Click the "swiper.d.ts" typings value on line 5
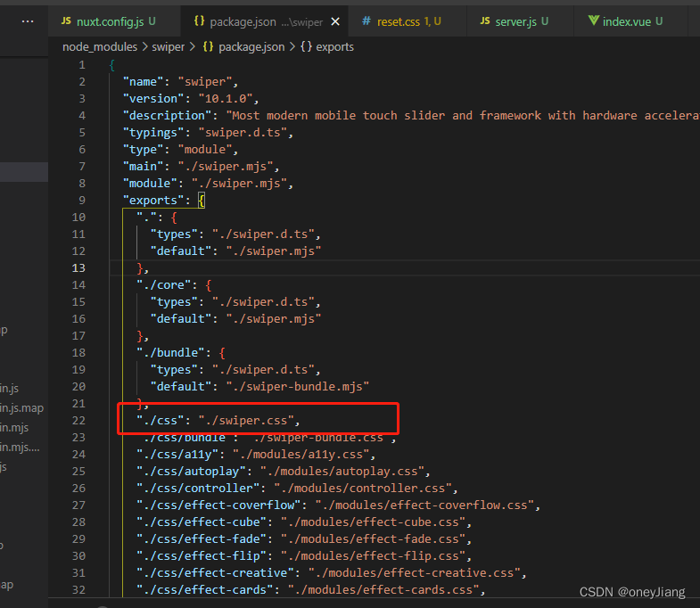This screenshot has height=608, width=700. tap(243, 133)
